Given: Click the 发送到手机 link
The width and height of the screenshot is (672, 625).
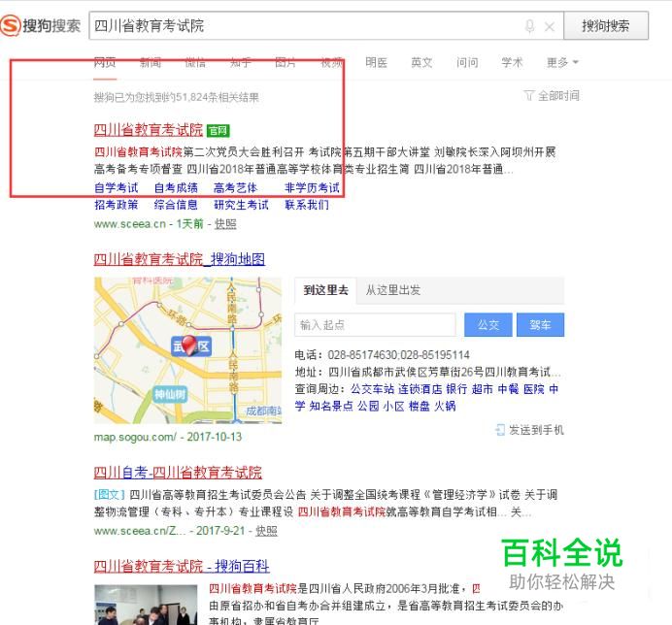Looking at the screenshot, I should click(x=536, y=430).
